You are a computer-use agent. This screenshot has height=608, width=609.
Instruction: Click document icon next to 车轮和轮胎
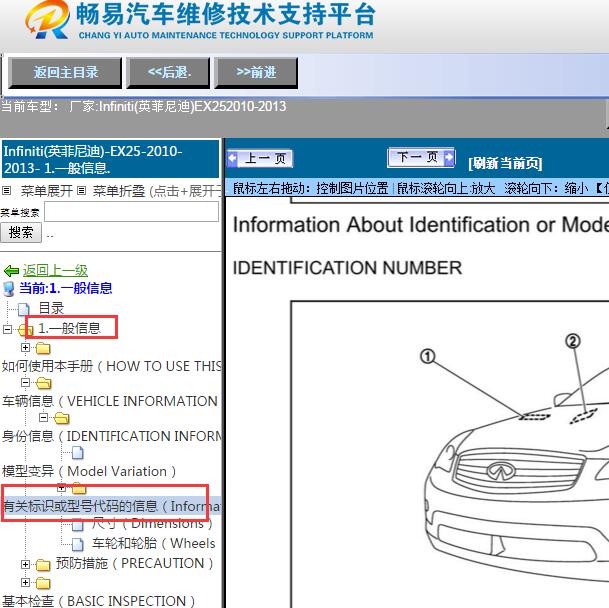[x=78, y=545]
